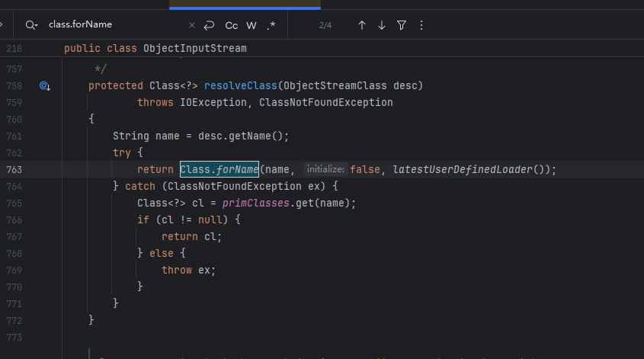Jump to next search occurrence
The image size is (644, 359).
pos(382,25)
